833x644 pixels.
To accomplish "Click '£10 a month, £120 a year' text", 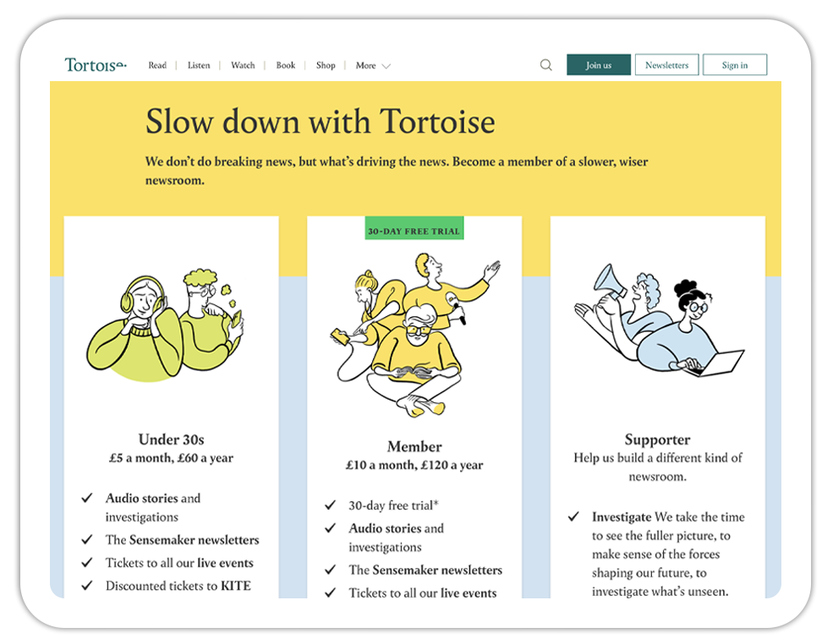I will [414, 465].
